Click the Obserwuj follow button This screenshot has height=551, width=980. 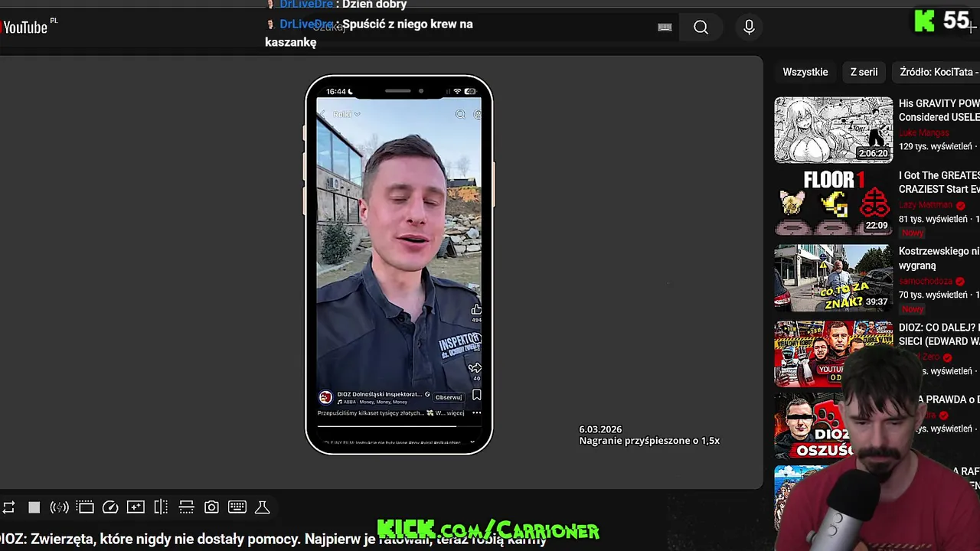449,397
